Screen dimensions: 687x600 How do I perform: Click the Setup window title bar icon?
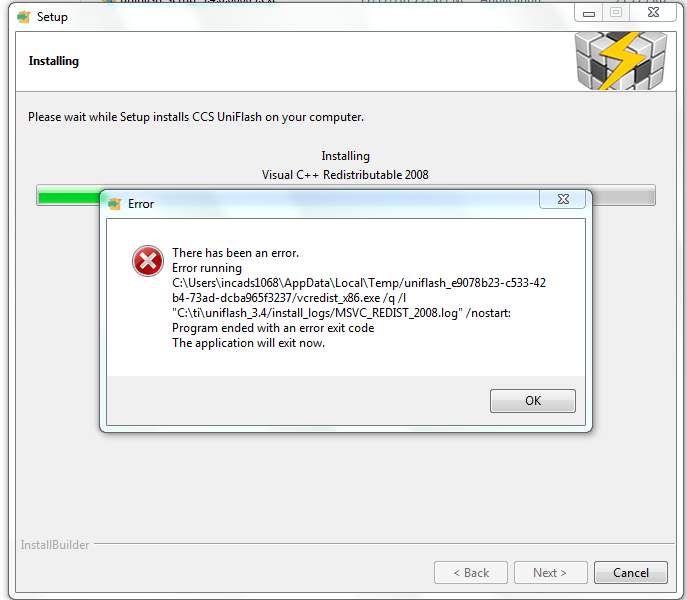24,17
